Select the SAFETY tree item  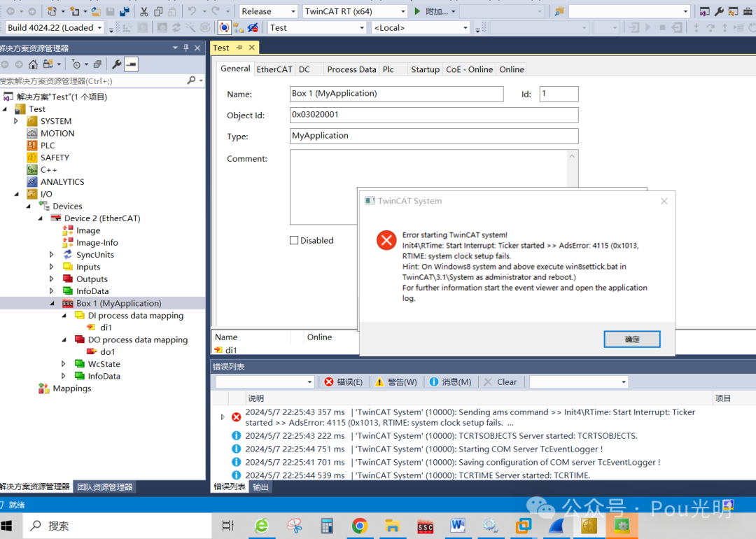55,157
